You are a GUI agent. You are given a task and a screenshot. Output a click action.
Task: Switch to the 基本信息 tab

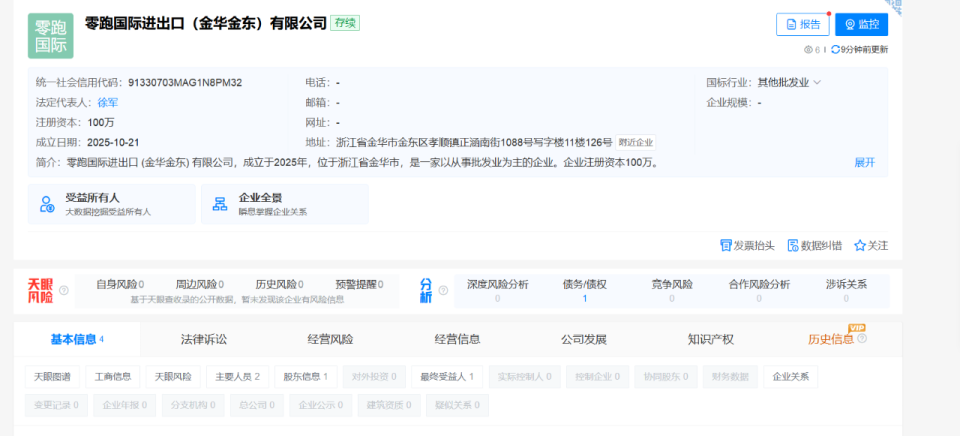pyautogui.click(x=77, y=339)
